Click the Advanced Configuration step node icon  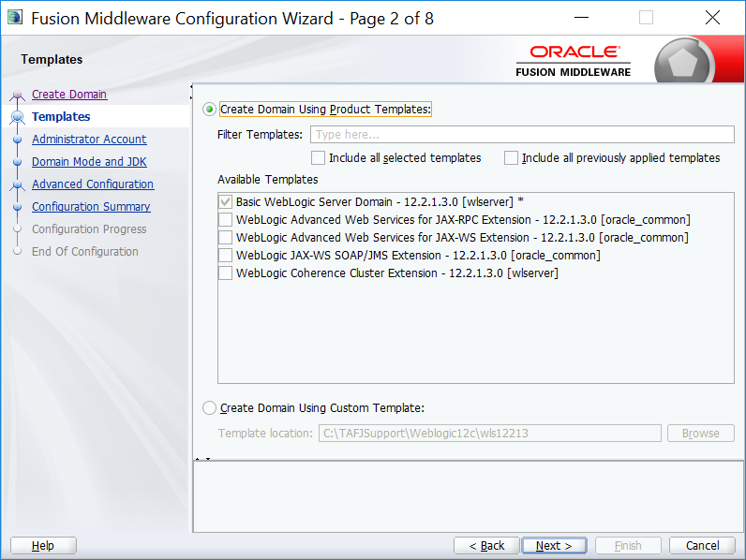[x=17, y=184]
